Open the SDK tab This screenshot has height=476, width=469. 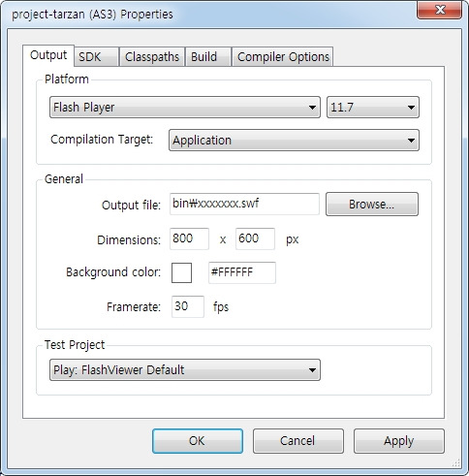point(96,57)
